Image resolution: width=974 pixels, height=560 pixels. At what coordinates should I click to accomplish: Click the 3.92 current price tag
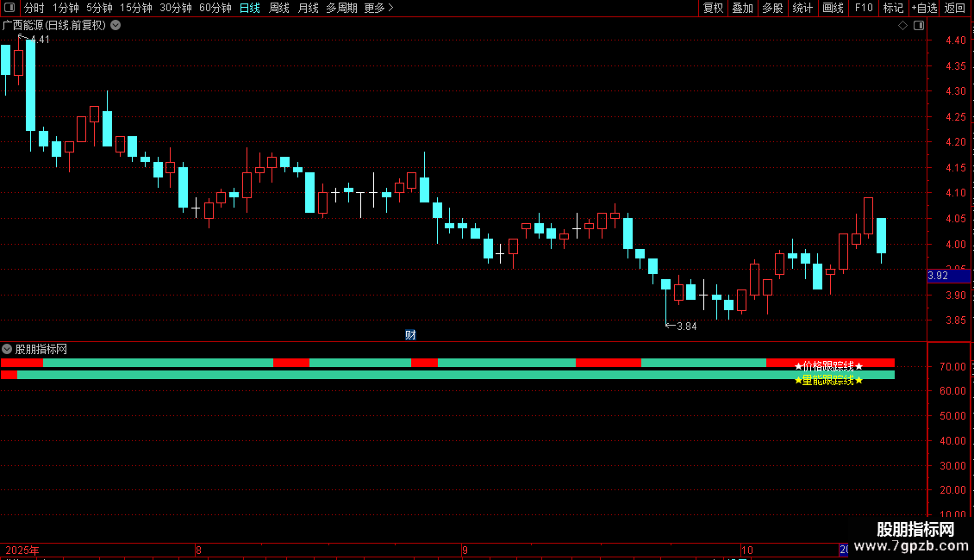948,276
